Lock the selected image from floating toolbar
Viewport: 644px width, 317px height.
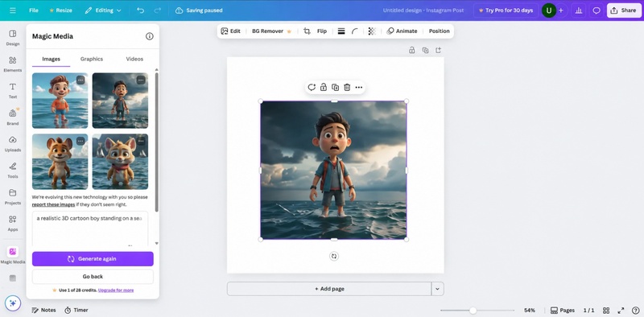[x=324, y=87]
